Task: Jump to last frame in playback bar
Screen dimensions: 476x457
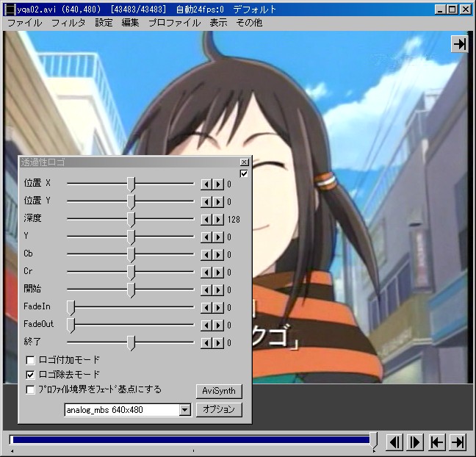Action: click(458, 442)
